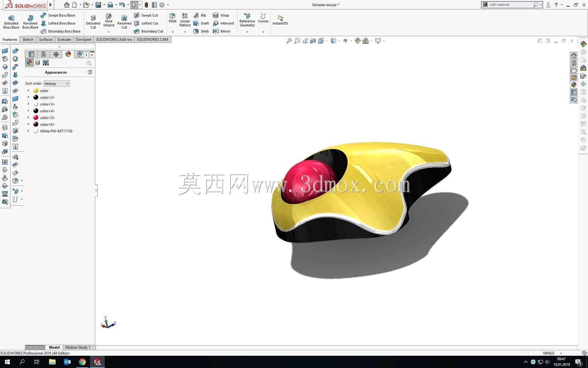Open the SOLIDWORKS CAM tab
Screen dimensions: 588x368
[153, 39]
